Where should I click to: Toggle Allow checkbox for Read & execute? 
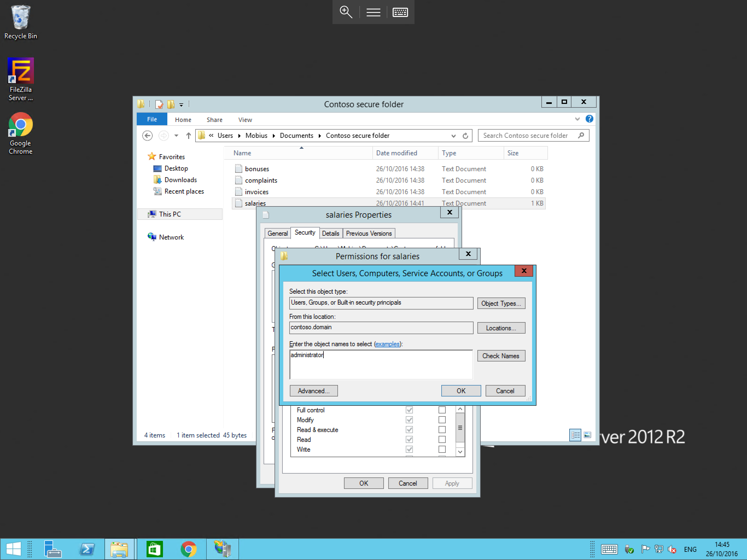point(409,429)
